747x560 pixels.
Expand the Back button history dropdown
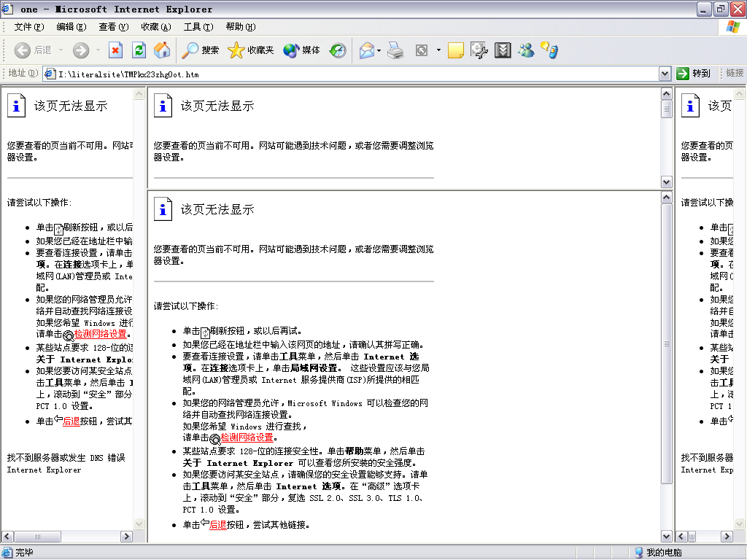tap(61, 50)
